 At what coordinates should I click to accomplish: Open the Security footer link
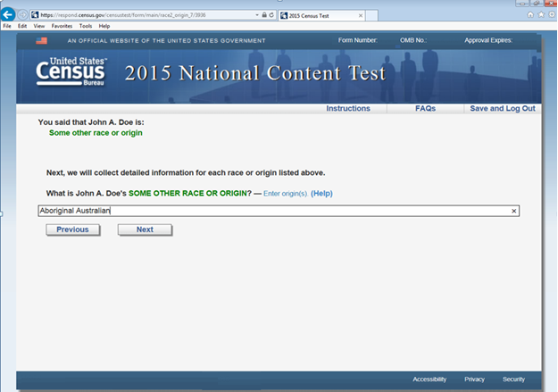[x=513, y=379]
